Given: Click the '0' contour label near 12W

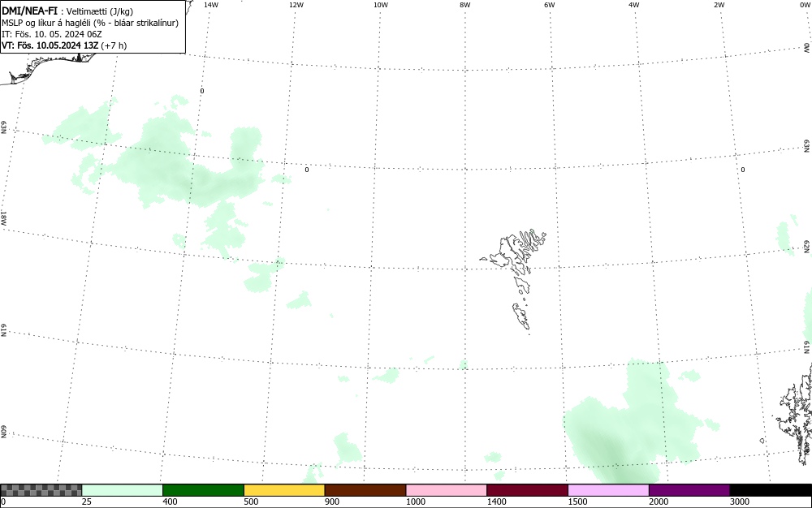Looking at the screenshot, I should (307, 170).
